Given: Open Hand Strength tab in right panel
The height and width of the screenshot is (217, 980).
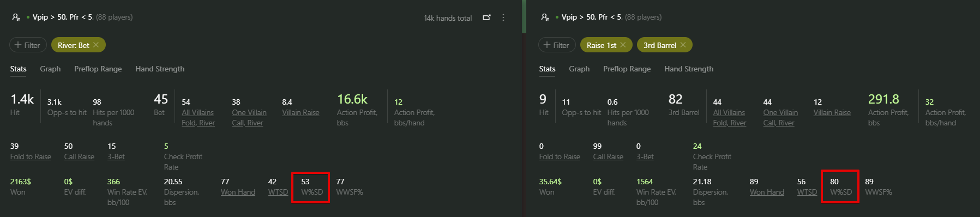Looking at the screenshot, I should (689, 69).
